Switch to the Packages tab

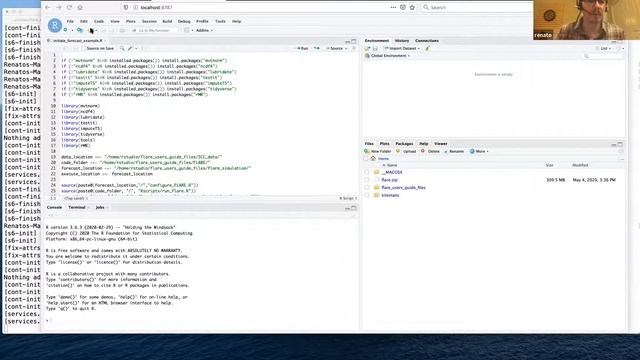pos(404,144)
